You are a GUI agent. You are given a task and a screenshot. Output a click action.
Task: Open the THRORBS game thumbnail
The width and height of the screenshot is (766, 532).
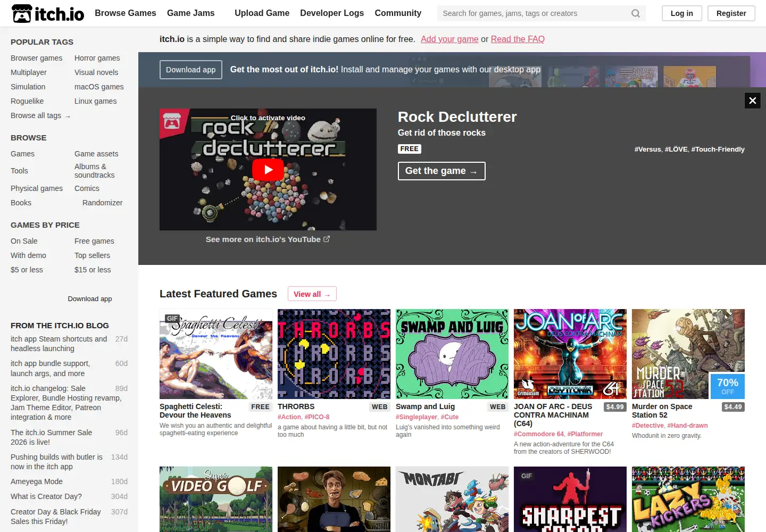coord(334,354)
